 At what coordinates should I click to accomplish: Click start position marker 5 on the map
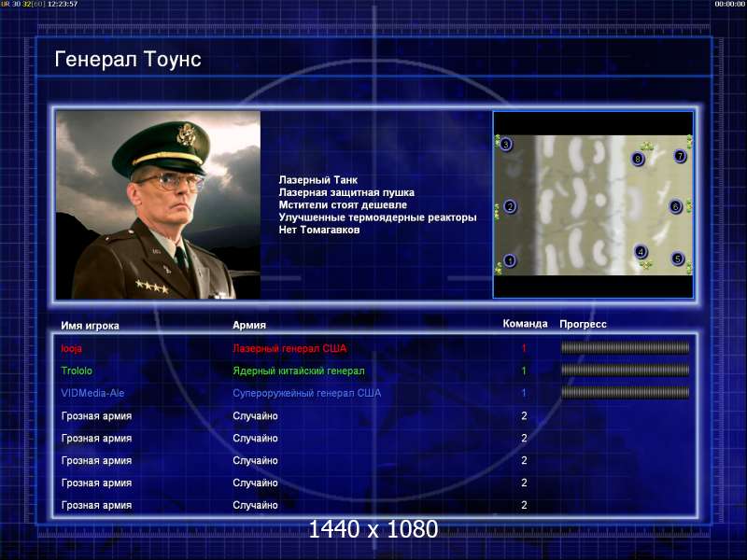point(677,259)
